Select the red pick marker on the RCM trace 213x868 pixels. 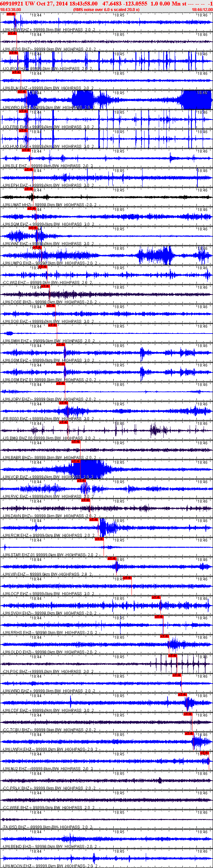(x=94, y=520)
